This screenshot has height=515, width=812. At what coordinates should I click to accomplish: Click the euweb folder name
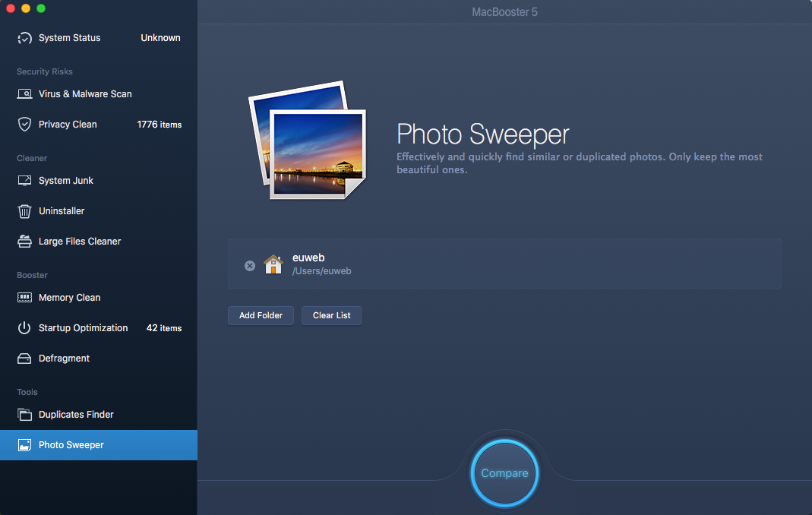click(x=308, y=257)
